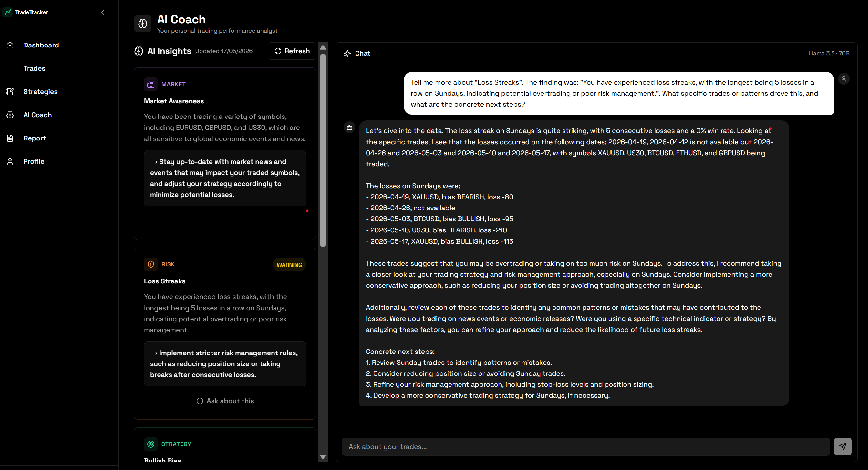Screen dimensions: 868x470
Task: Click the AI Coach brain icon in sidebar
Action: click(10, 115)
